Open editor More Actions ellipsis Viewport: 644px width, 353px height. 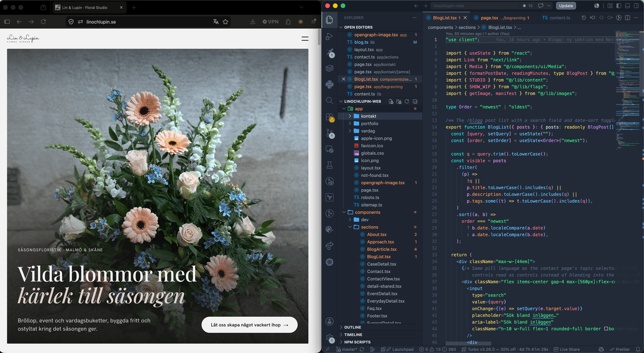[636, 18]
